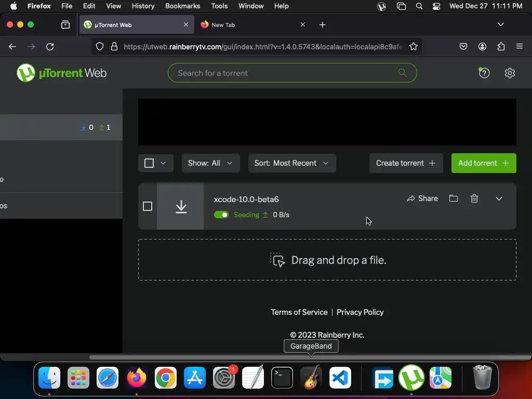The image size is (532, 399).
Task: Open Terminal from the Dock
Action: pyautogui.click(x=282, y=378)
